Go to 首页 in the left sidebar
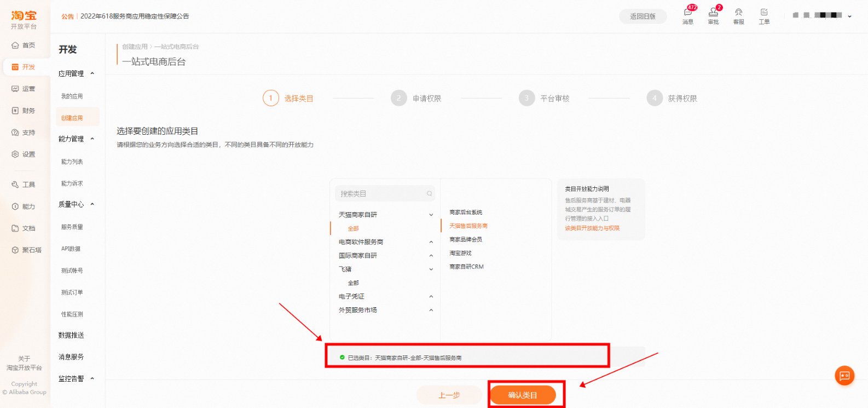Viewport: 868px width, 408px height. pos(24,45)
